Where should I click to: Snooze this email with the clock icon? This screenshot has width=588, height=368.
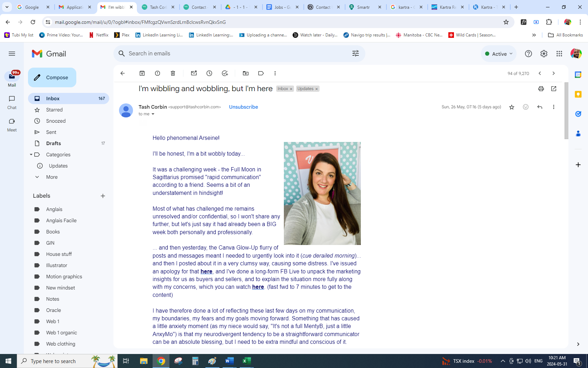pos(209,73)
